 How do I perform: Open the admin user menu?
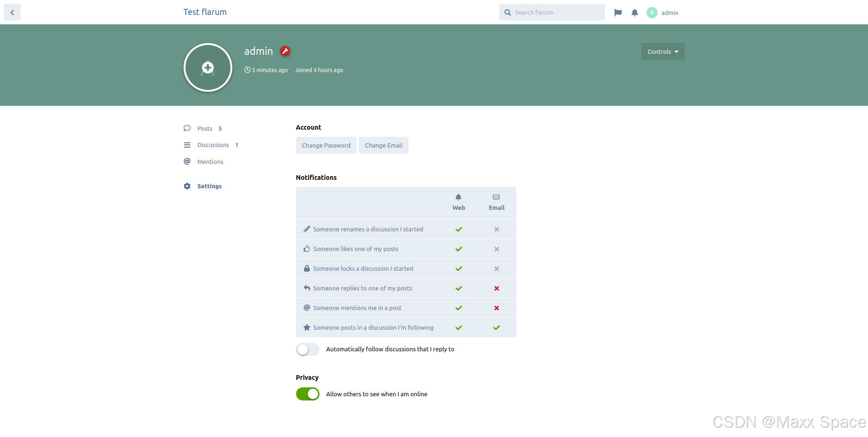point(663,13)
